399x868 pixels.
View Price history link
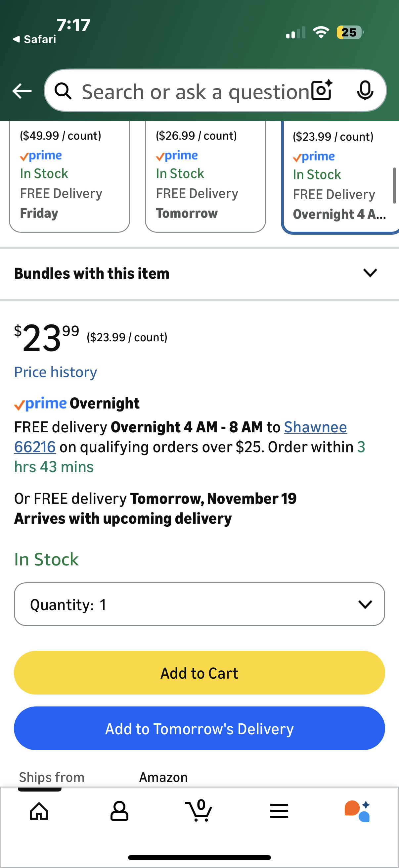pyautogui.click(x=56, y=372)
